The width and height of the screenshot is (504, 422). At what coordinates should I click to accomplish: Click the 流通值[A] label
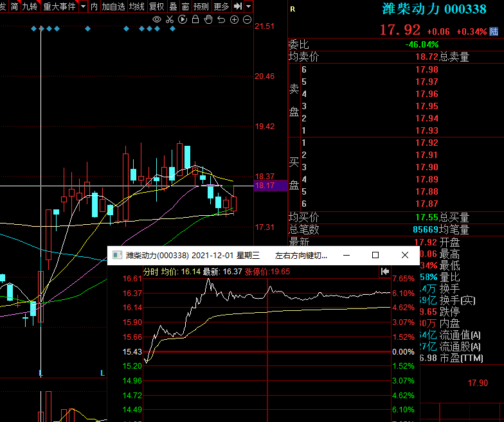[x=460, y=335]
